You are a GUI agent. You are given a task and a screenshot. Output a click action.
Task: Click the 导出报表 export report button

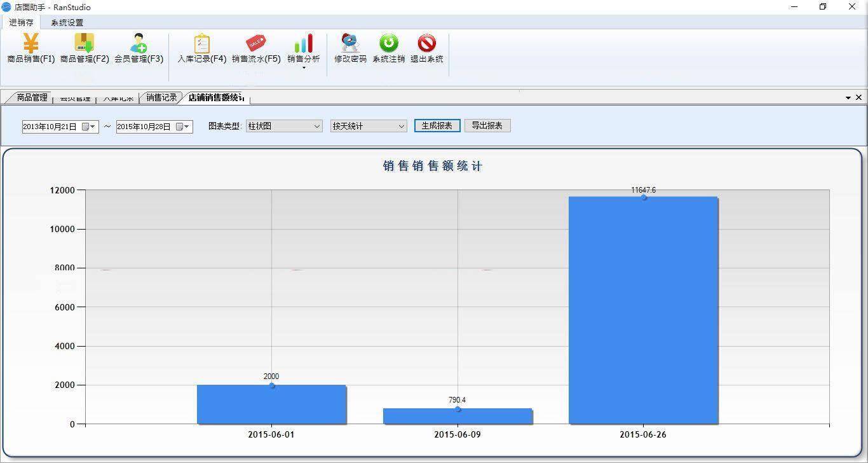coord(487,126)
